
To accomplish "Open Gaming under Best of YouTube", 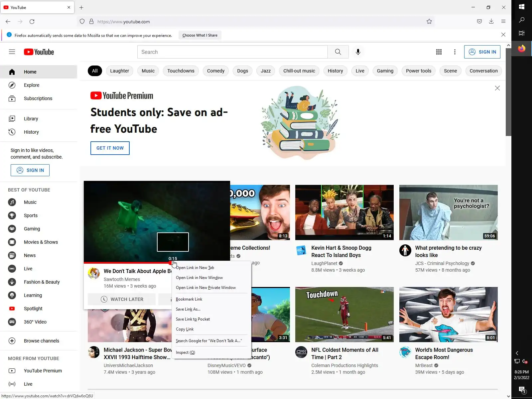I will pos(39,229).
